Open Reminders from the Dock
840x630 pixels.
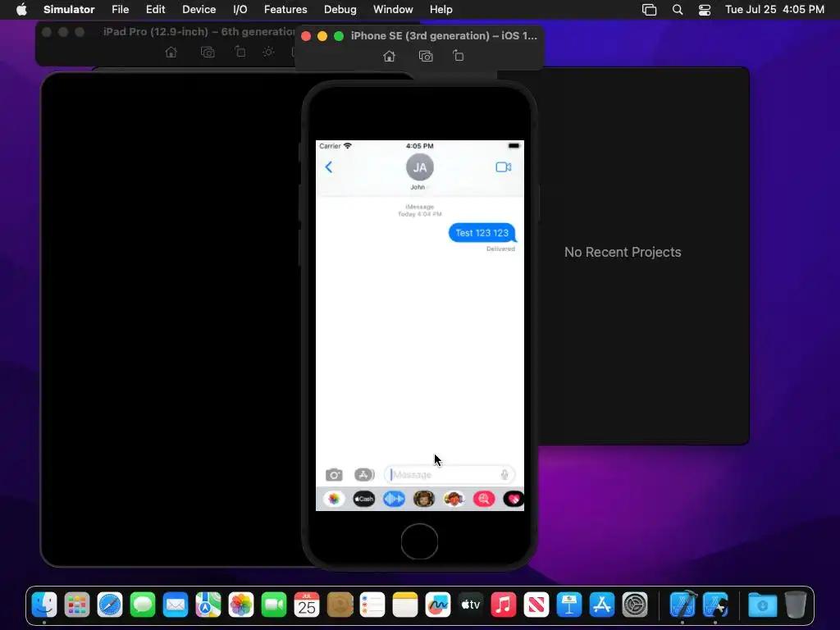click(x=372, y=605)
